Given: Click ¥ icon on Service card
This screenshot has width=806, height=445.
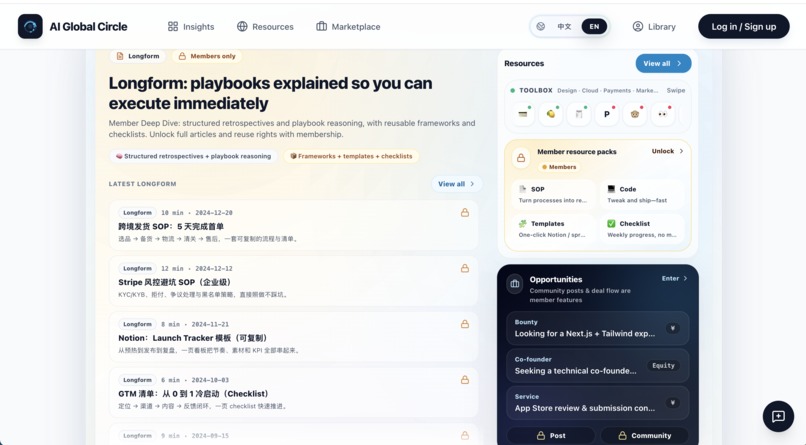Looking at the screenshot, I should click(672, 403).
